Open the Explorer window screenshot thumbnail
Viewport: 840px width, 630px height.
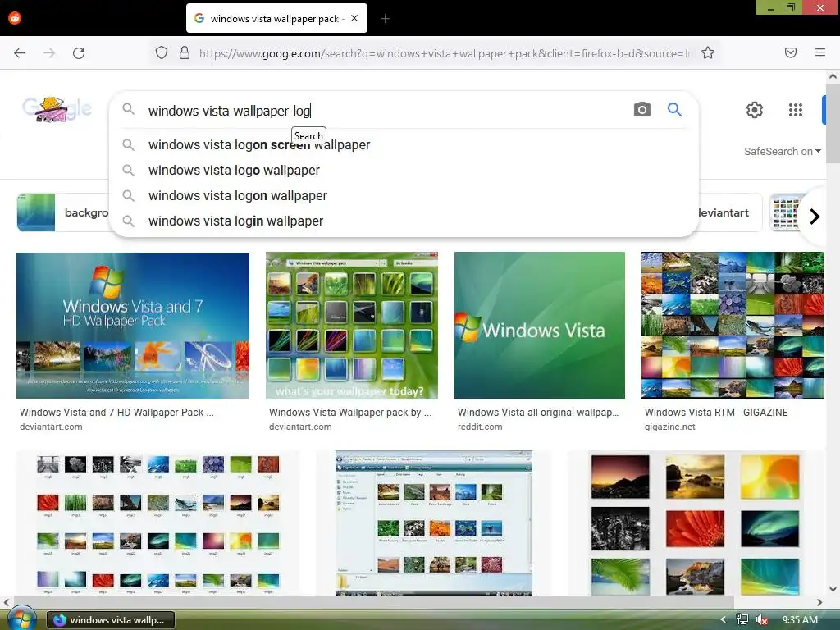(434, 523)
